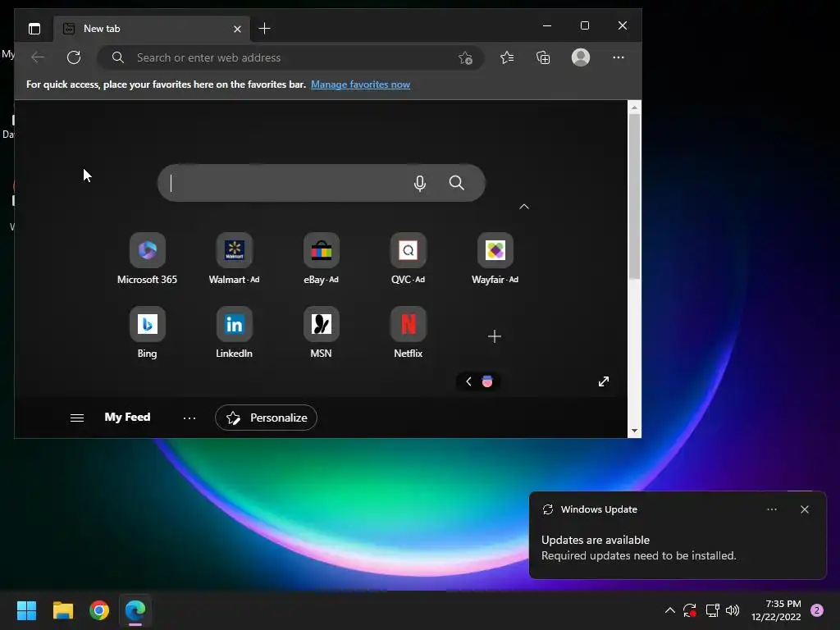
Task: Click the scrollbar down arrow
Action: pyautogui.click(x=634, y=431)
